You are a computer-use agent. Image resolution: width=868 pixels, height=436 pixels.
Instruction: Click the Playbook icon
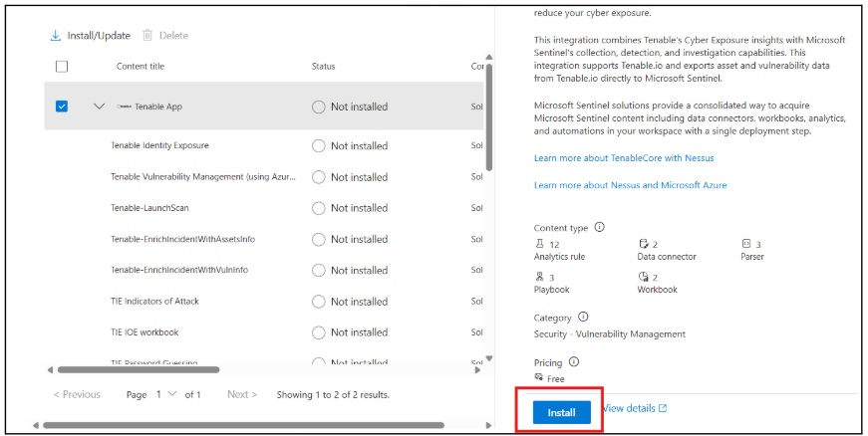pos(539,277)
